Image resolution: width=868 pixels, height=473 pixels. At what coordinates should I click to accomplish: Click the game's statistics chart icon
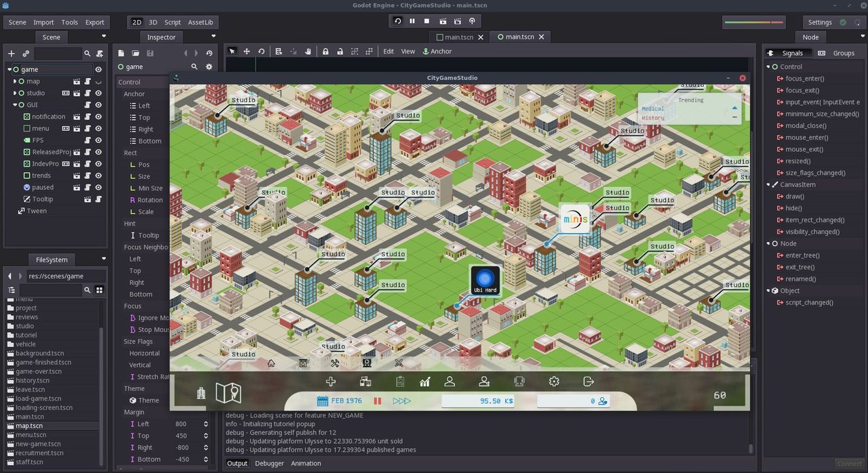pos(425,382)
